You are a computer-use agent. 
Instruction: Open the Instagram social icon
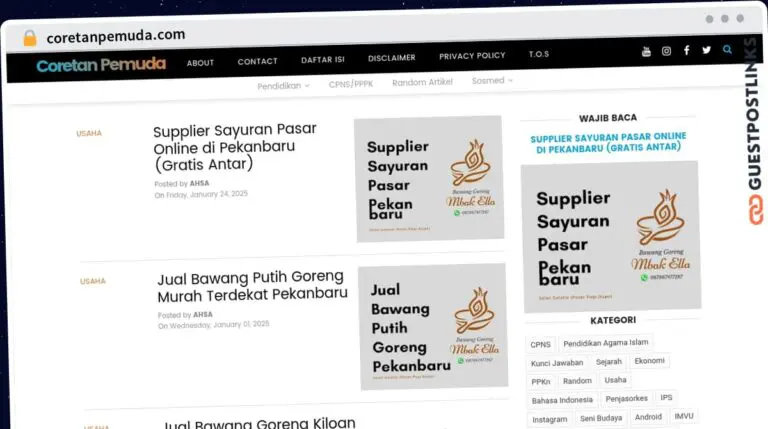[x=666, y=51]
